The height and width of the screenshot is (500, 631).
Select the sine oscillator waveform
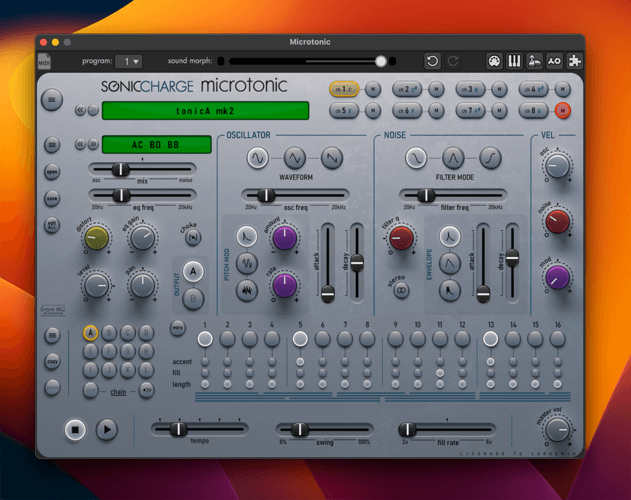(258, 158)
